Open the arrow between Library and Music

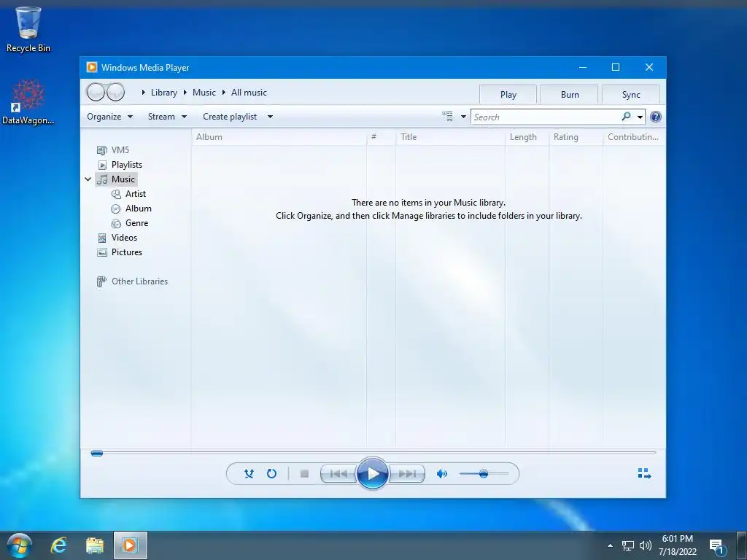[185, 93]
